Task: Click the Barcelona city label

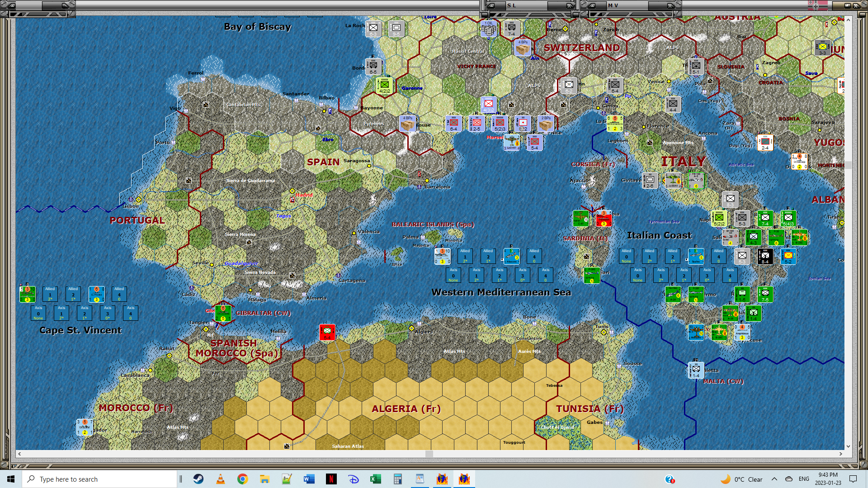Action: point(437,187)
